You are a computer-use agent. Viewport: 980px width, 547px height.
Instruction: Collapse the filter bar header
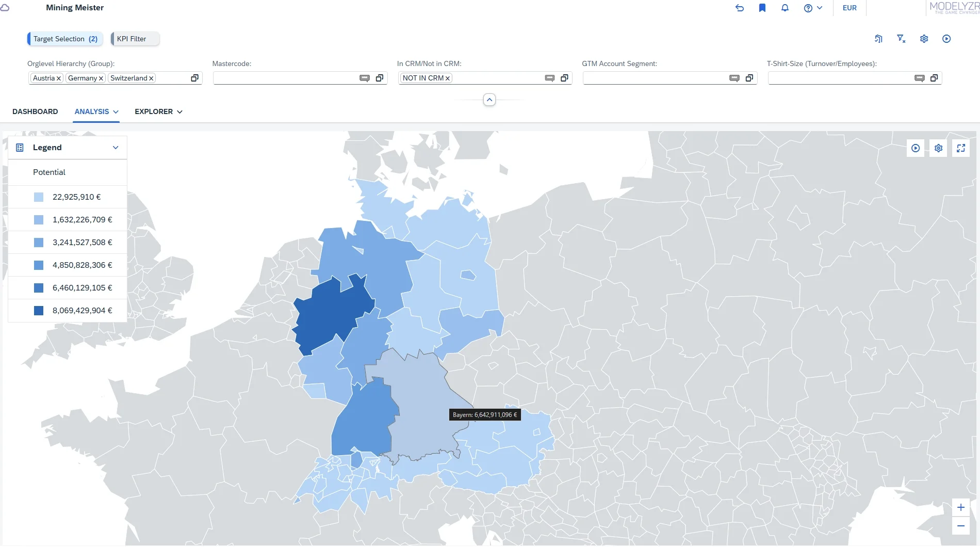point(489,100)
